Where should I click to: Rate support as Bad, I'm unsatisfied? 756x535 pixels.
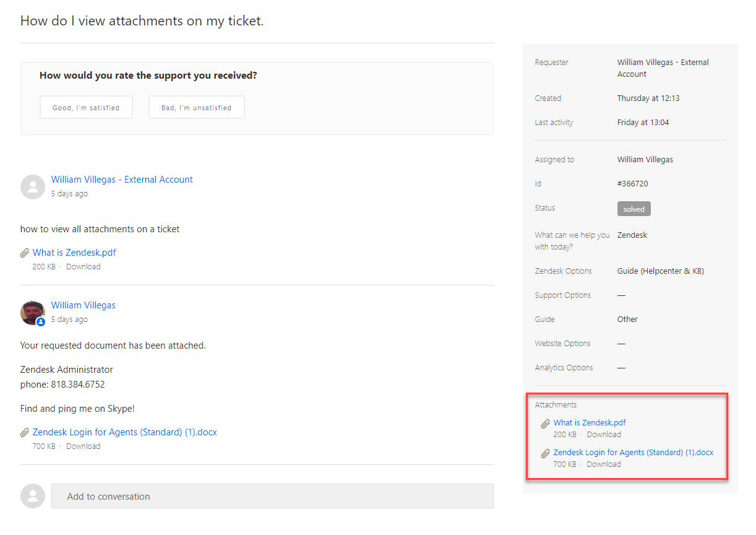pos(197,107)
